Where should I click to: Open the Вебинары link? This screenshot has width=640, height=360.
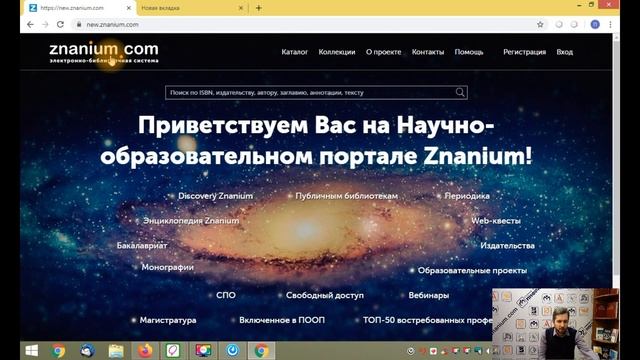point(429,295)
